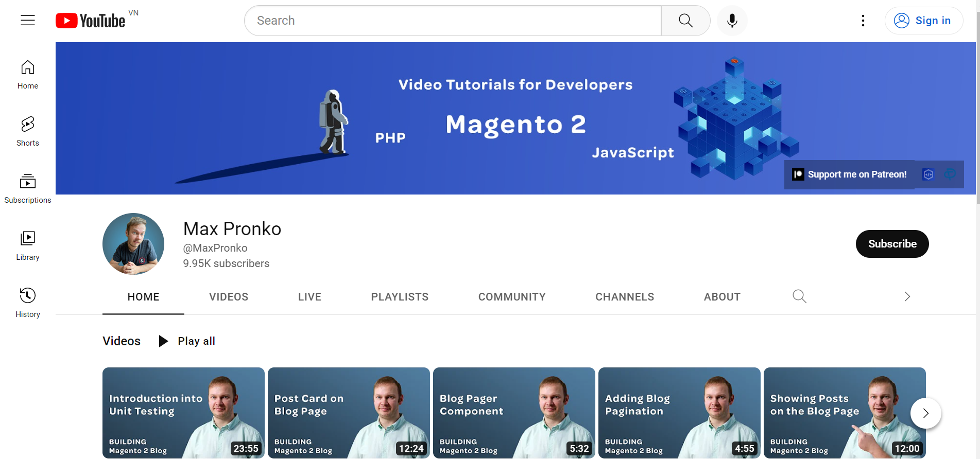
Task: Click Play all videos
Action: click(x=187, y=341)
